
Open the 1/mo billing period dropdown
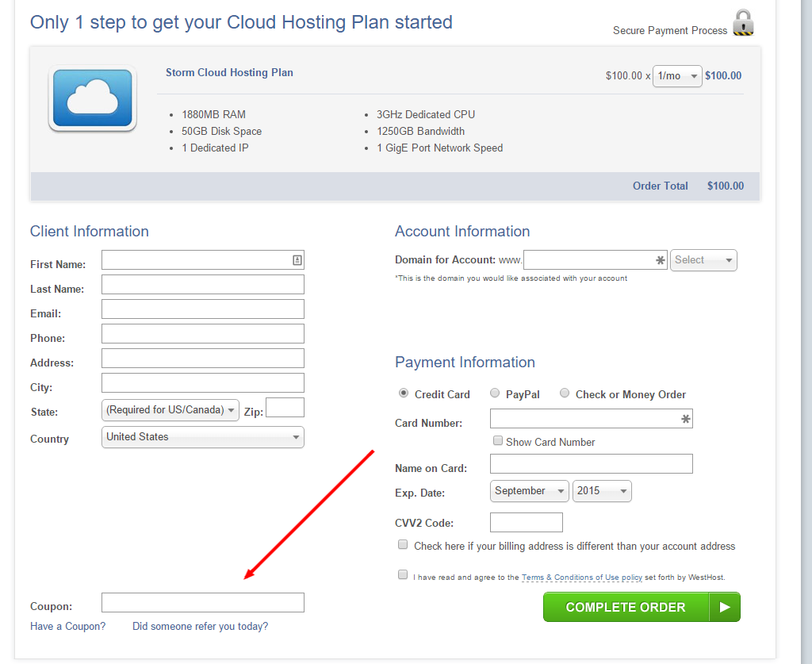[x=677, y=76]
